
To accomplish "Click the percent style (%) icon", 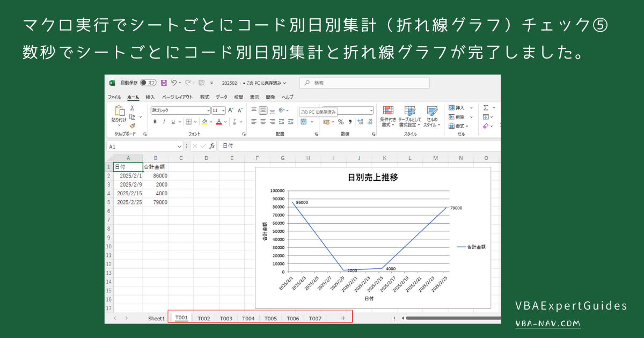I will pos(341,122).
